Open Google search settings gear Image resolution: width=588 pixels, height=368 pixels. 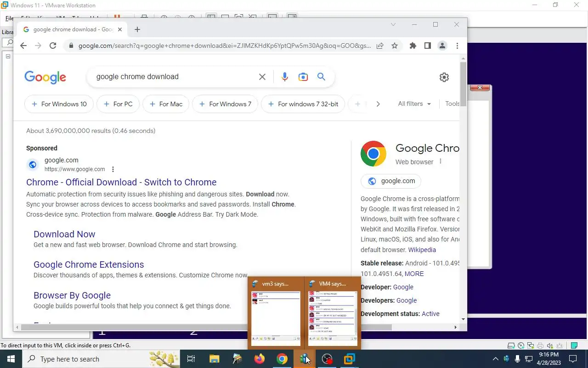coord(444,77)
